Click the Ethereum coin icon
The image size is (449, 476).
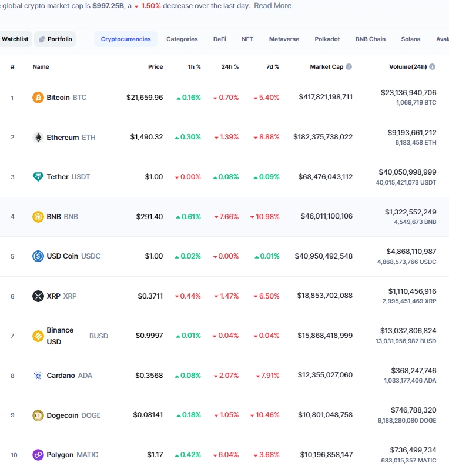click(38, 137)
